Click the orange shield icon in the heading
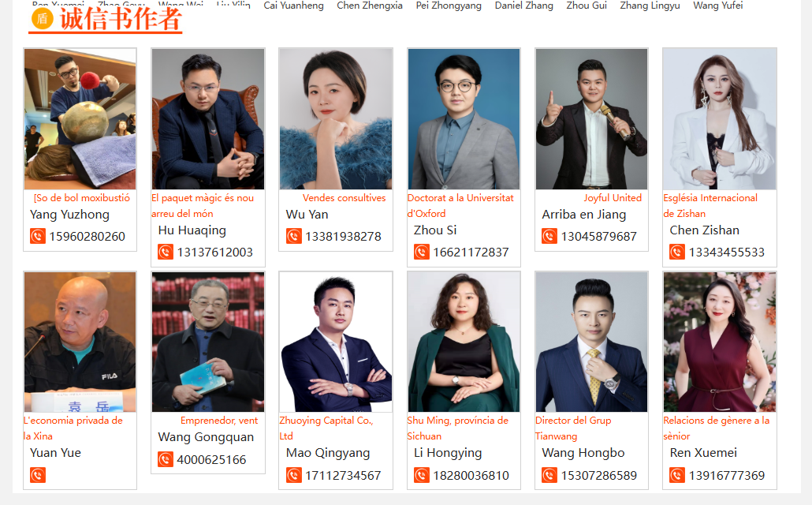 pyautogui.click(x=43, y=19)
